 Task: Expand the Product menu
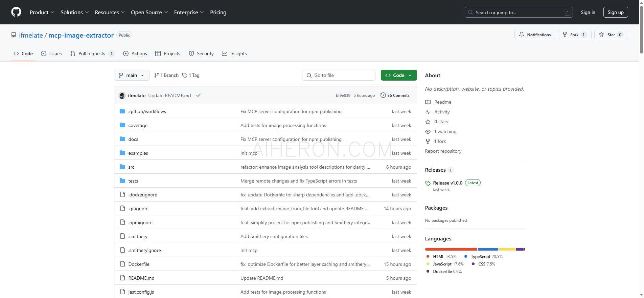point(42,12)
